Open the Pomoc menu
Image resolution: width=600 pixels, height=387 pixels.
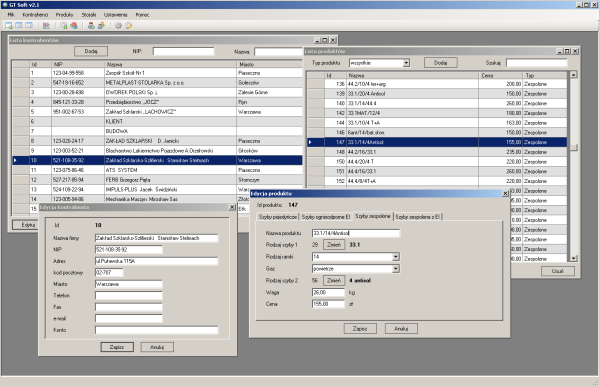click(142, 15)
